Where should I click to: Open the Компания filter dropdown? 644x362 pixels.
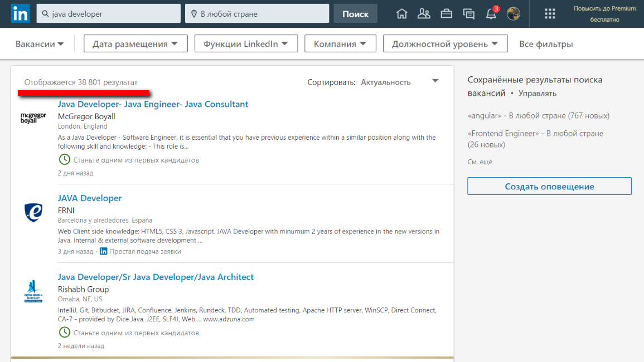pyautogui.click(x=340, y=43)
